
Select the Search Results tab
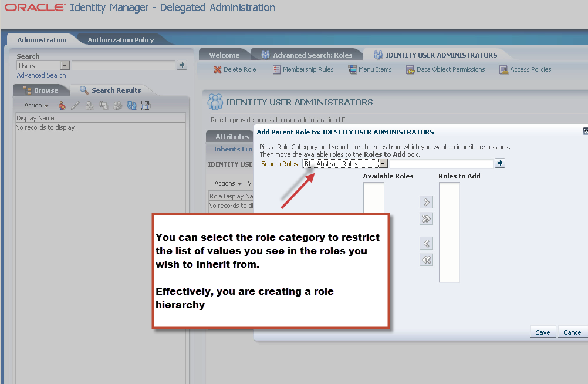tap(111, 90)
